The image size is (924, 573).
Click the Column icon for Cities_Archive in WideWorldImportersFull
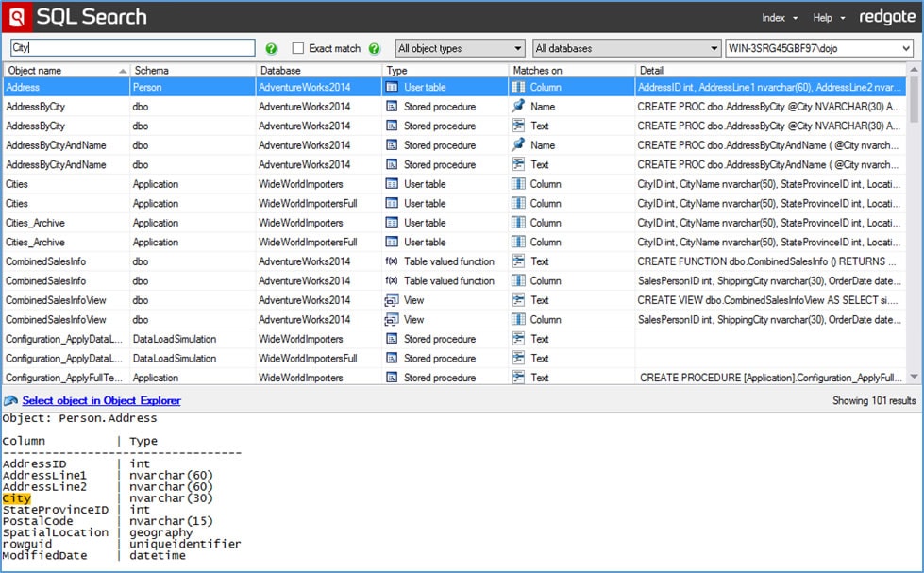coord(518,243)
